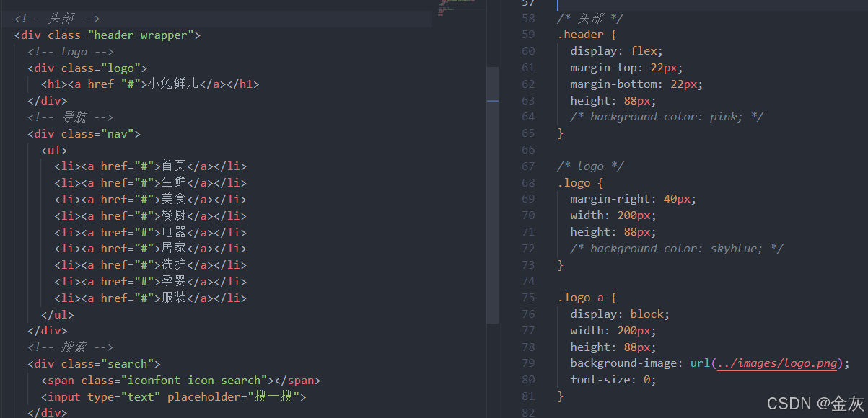Click the 首页 list item line
This screenshot has height=418, width=868.
point(150,166)
